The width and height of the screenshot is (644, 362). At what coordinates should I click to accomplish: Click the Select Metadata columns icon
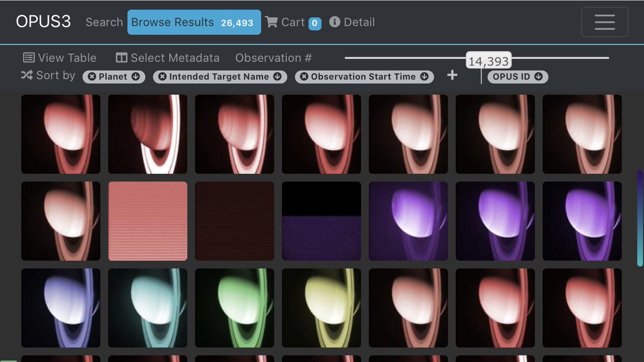(x=121, y=58)
